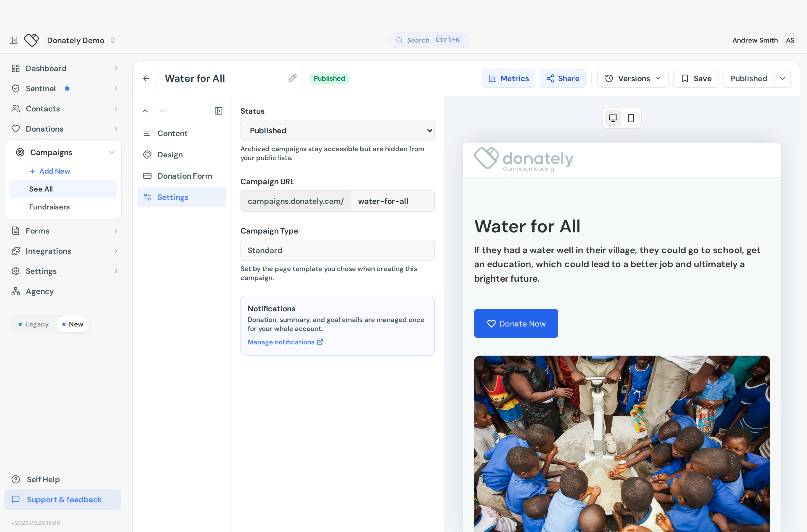
Task: Collapse the main sidebar panel icon
Action: (13, 40)
